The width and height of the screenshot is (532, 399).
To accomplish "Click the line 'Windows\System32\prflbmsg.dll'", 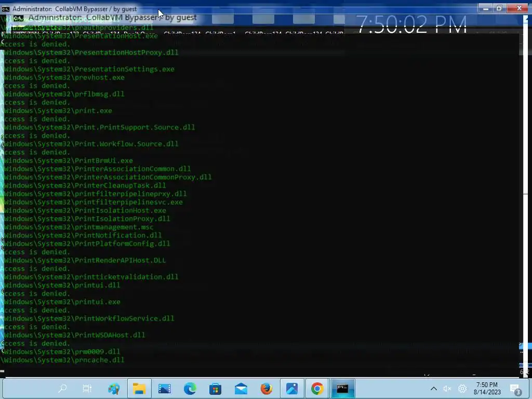I will [x=64, y=94].
